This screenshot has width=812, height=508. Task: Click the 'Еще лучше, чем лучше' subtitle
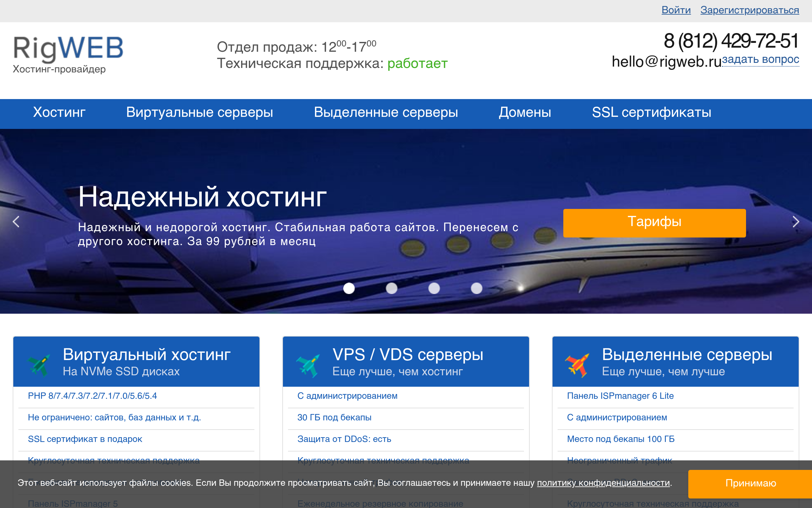tap(663, 371)
